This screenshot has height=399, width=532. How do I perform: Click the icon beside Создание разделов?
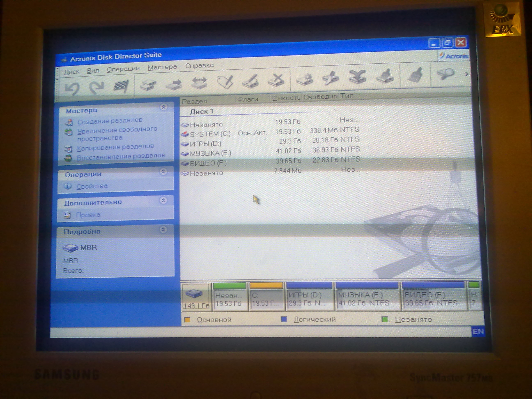coord(69,123)
